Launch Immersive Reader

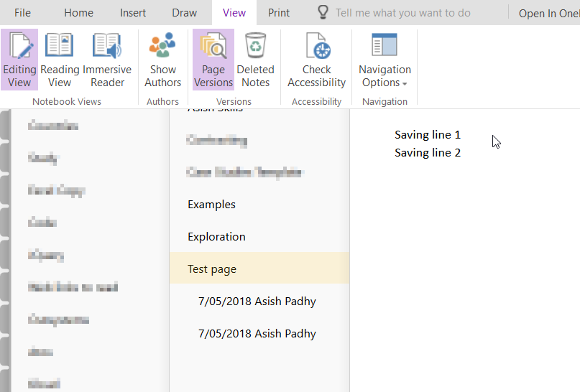107,60
